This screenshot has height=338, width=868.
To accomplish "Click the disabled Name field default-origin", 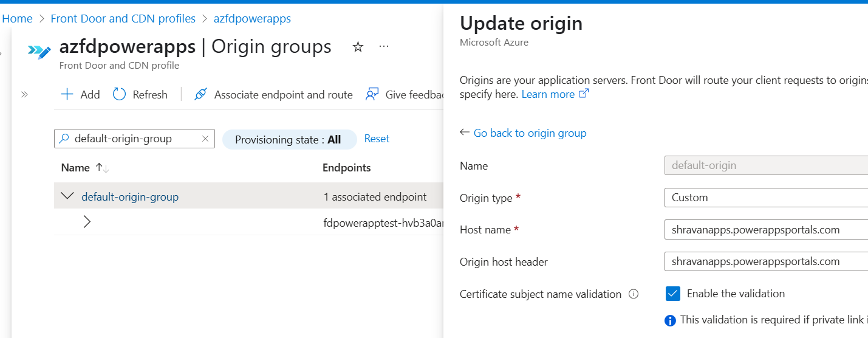I will [767, 165].
